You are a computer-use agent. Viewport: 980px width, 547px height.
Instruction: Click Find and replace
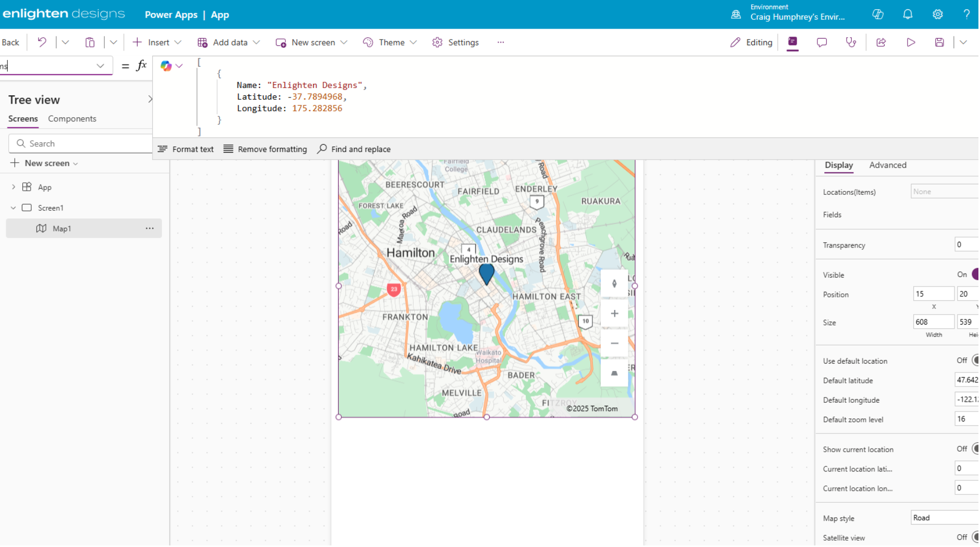click(x=354, y=149)
